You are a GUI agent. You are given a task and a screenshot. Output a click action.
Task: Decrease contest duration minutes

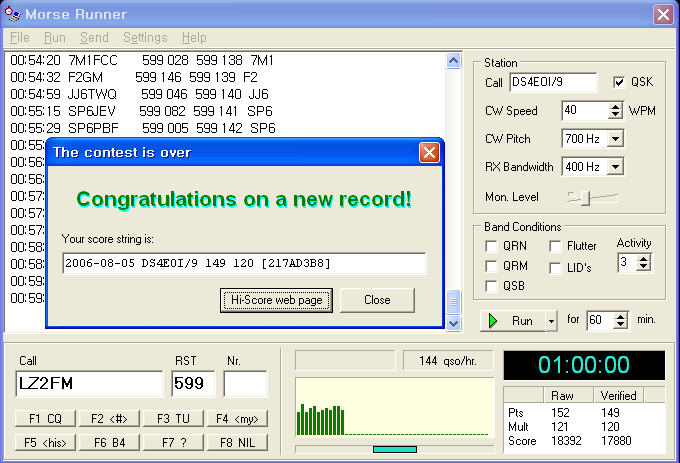point(621,325)
